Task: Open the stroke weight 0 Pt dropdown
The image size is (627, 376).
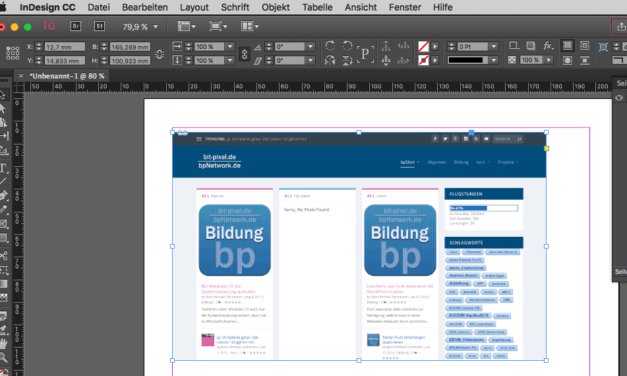Action: tap(494, 46)
